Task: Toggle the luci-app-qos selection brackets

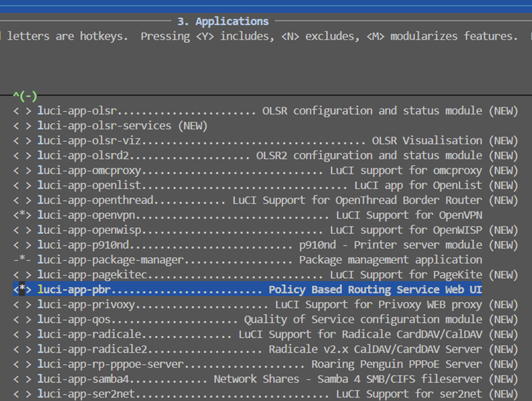Action: tap(22, 319)
